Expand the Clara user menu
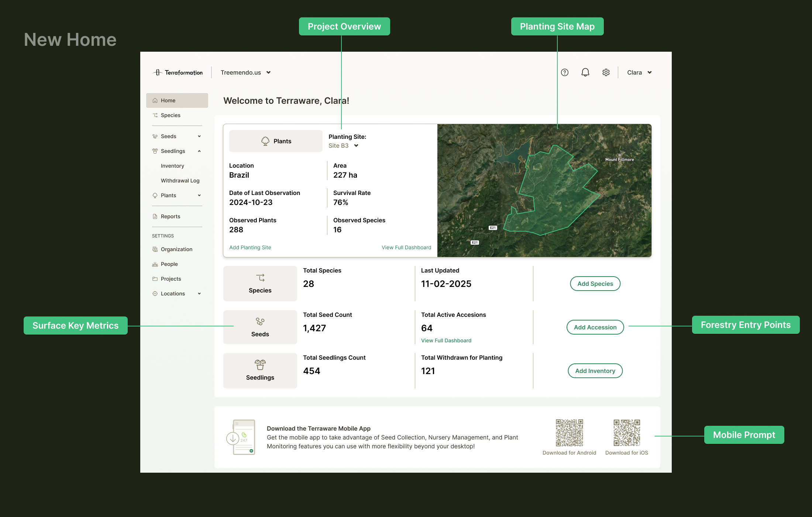This screenshot has width=812, height=517. tap(639, 72)
